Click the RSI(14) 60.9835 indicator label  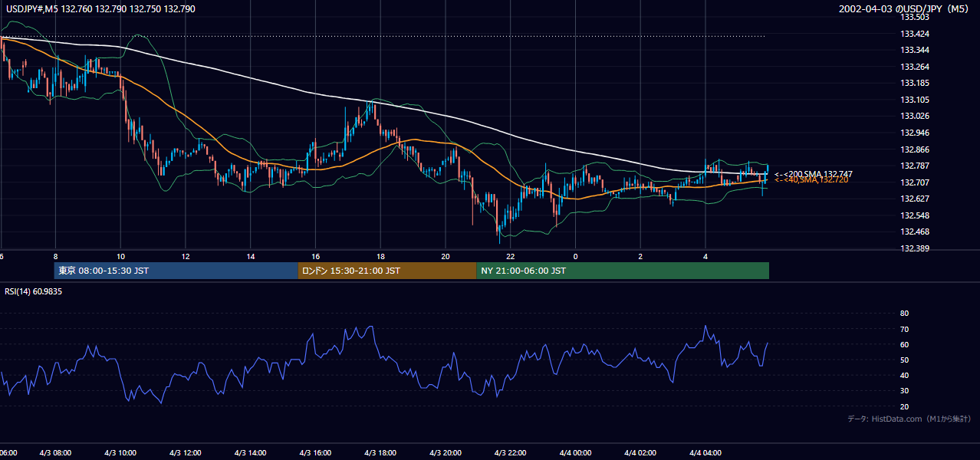click(34, 291)
